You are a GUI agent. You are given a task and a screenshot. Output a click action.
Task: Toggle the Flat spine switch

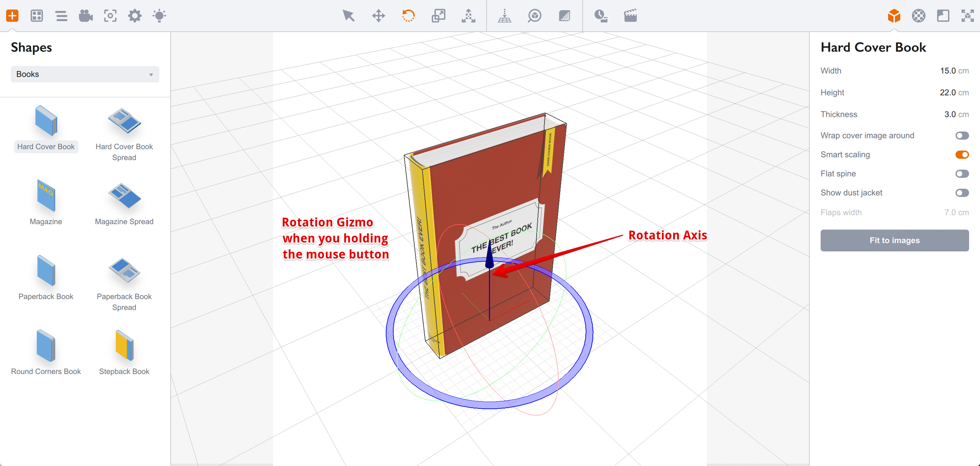pyautogui.click(x=962, y=174)
